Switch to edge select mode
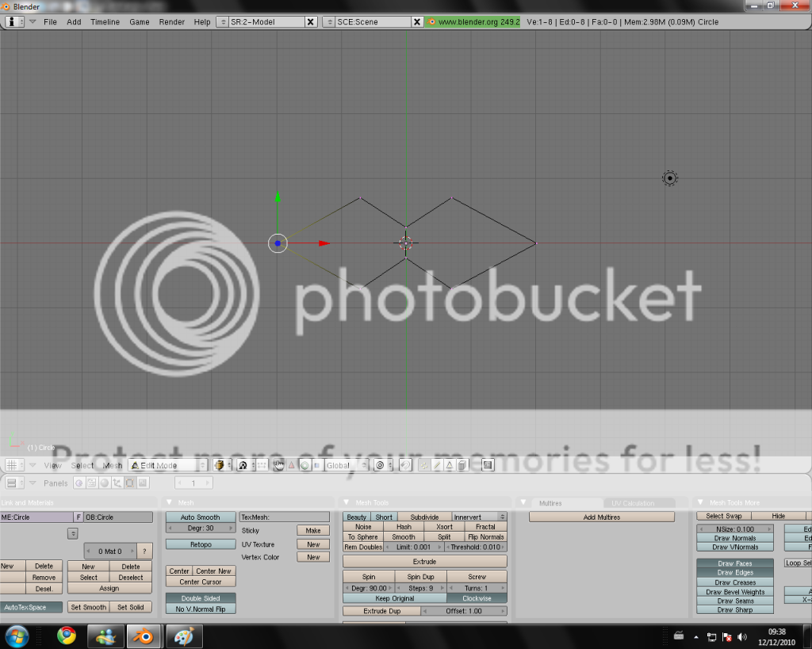This screenshot has width=812, height=649. 437,465
